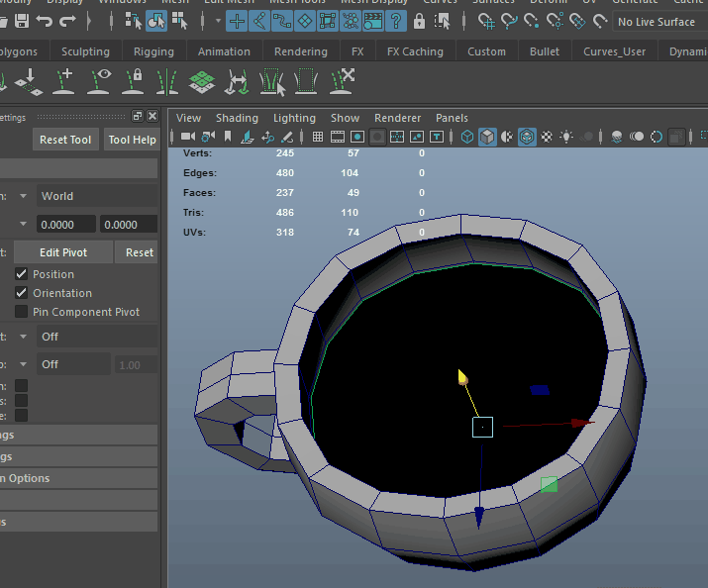Screen dimensions: 708x588
Task: Toggle the viewport grid display
Action: (318, 137)
